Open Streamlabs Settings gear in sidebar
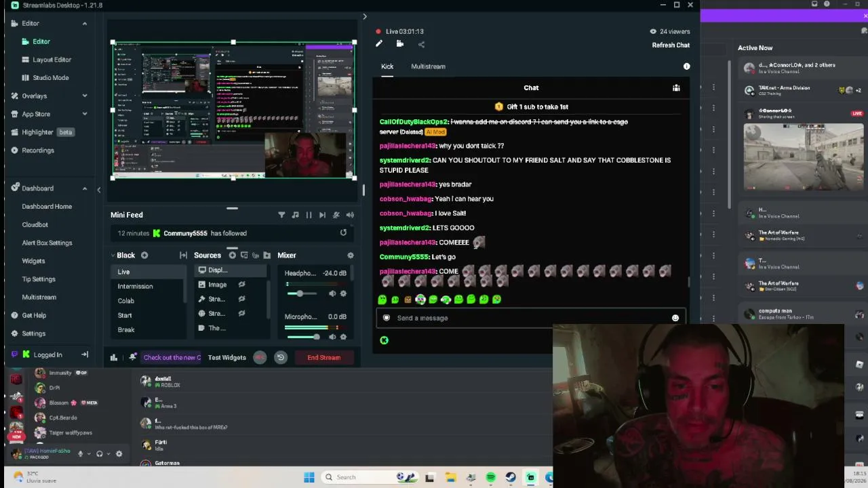The width and height of the screenshot is (868, 488). (x=15, y=333)
